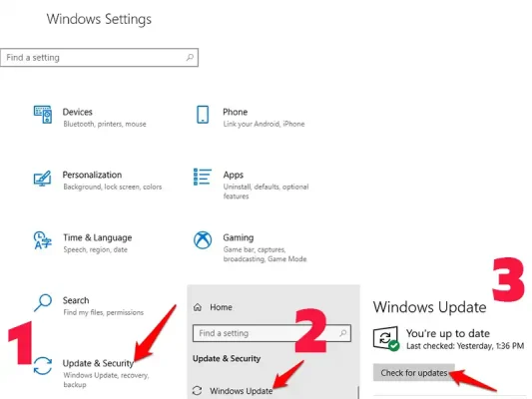This screenshot has height=399, width=532.
Task: Open the Gaming Xbox icon
Action: 203,240
